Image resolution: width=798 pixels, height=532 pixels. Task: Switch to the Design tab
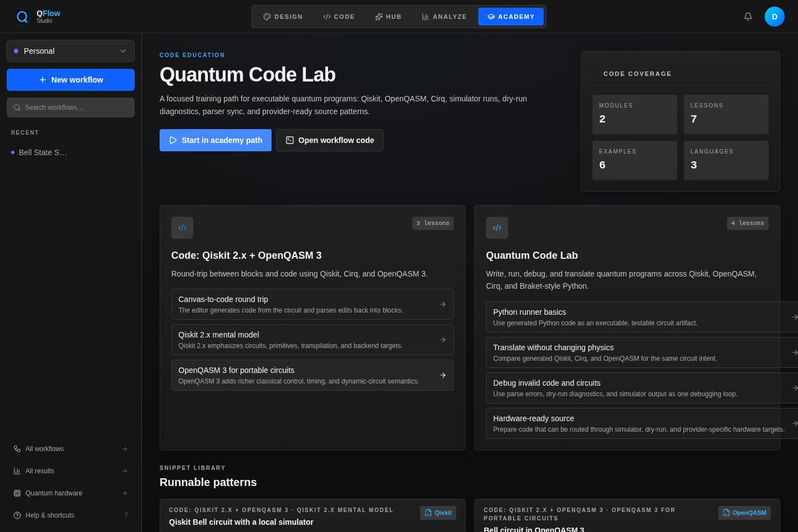(283, 17)
